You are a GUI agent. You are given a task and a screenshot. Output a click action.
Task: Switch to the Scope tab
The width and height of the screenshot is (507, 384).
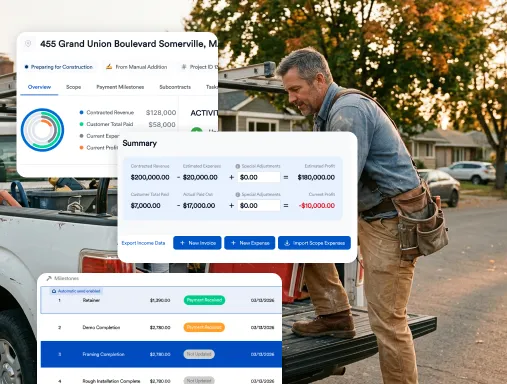point(73,87)
